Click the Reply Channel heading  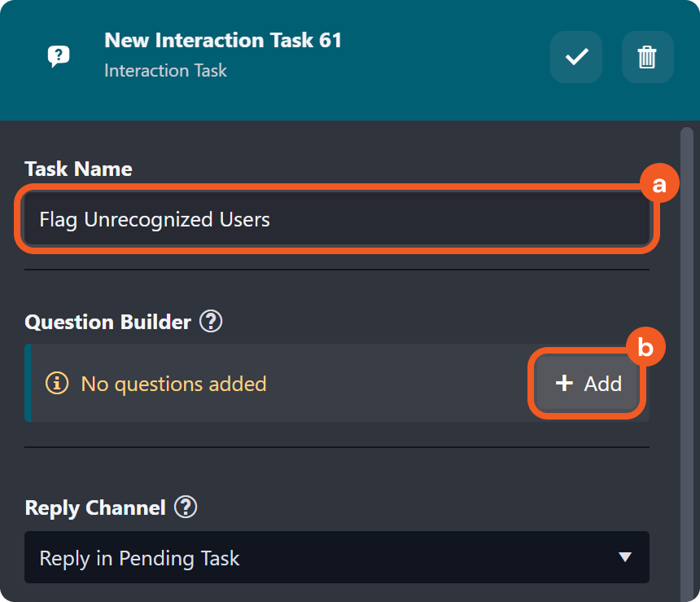[95, 508]
